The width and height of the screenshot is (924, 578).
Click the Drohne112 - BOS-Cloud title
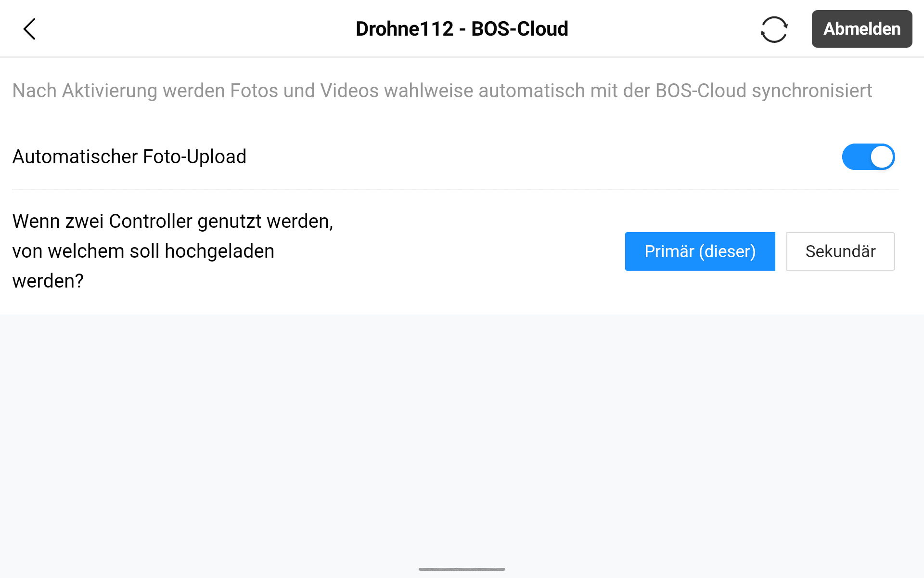(462, 29)
